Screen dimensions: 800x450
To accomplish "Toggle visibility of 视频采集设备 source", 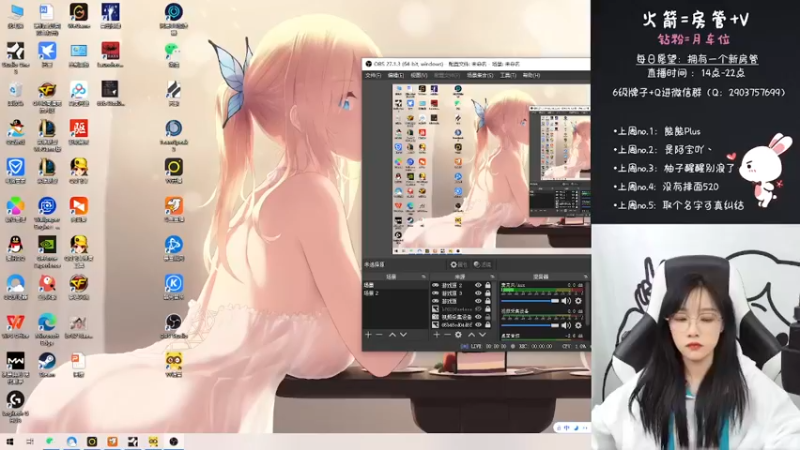I will pos(478,317).
